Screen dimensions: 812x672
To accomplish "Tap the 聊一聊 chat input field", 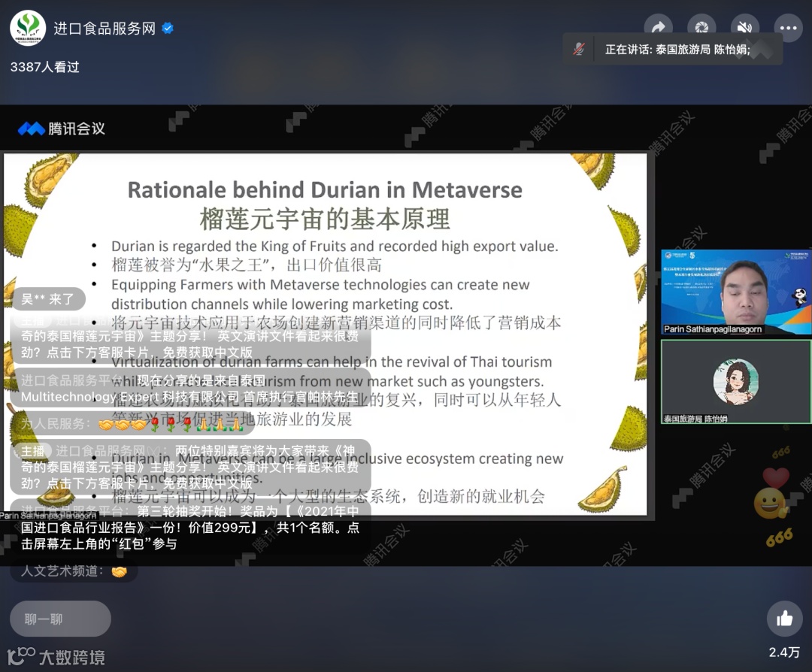I will pyautogui.click(x=61, y=619).
